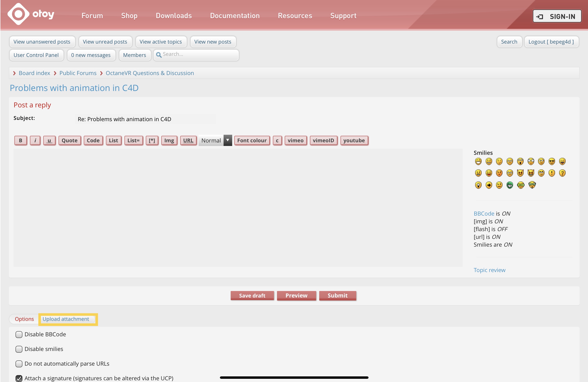Click the otoy logo

[x=31, y=14]
